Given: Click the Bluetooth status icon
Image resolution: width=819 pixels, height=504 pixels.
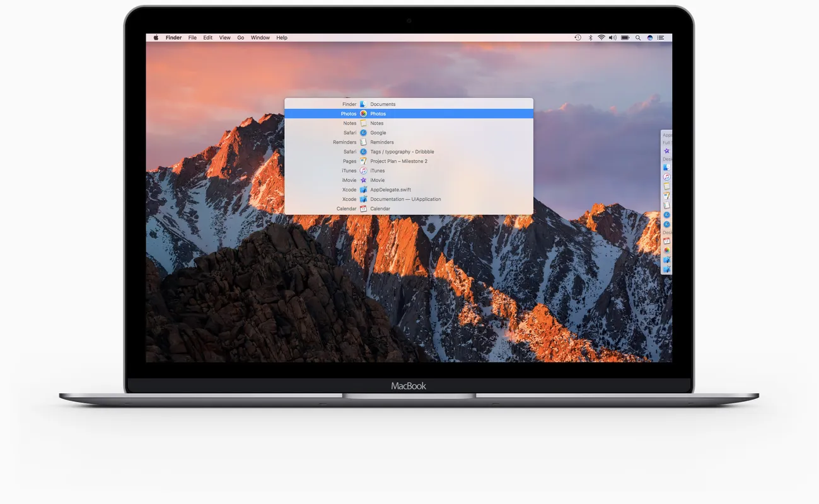Looking at the screenshot, I should tap(590, 38).
